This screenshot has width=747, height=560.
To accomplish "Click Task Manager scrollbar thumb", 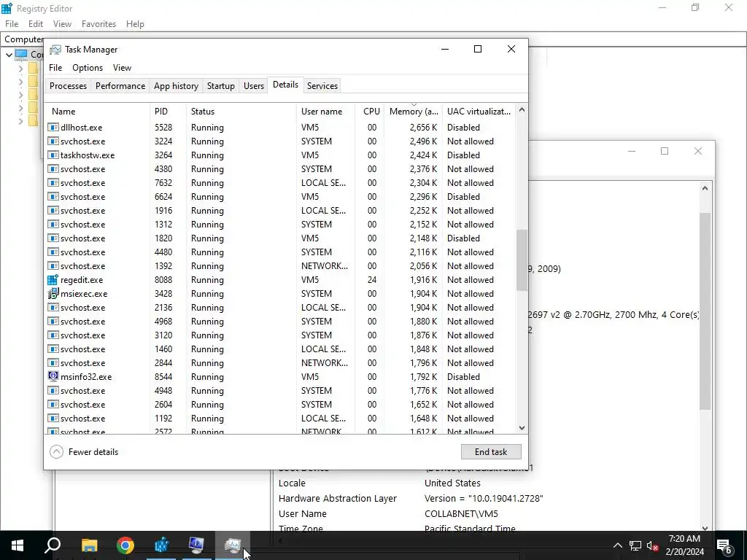I will tap(522, 260).
